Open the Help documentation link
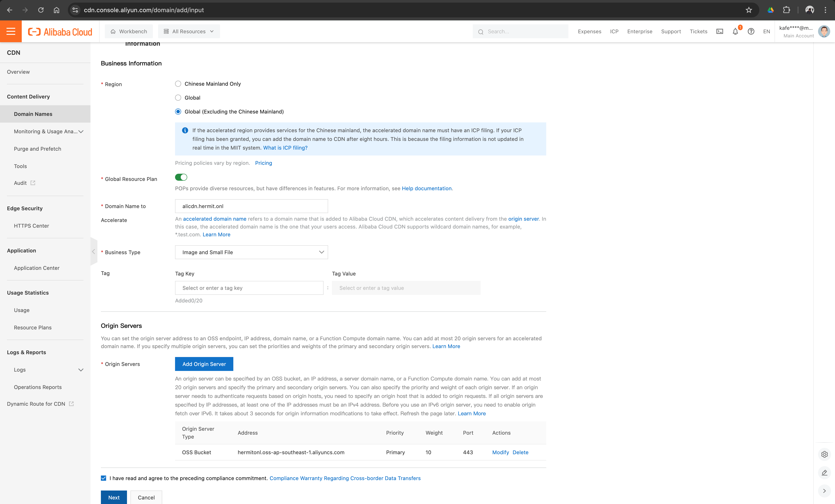The width and height of the screenshot is (835, 504). [427, 189]
